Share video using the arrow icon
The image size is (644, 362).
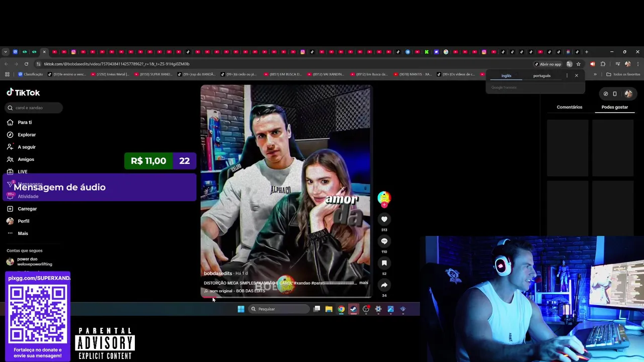(x=384, y=285)
